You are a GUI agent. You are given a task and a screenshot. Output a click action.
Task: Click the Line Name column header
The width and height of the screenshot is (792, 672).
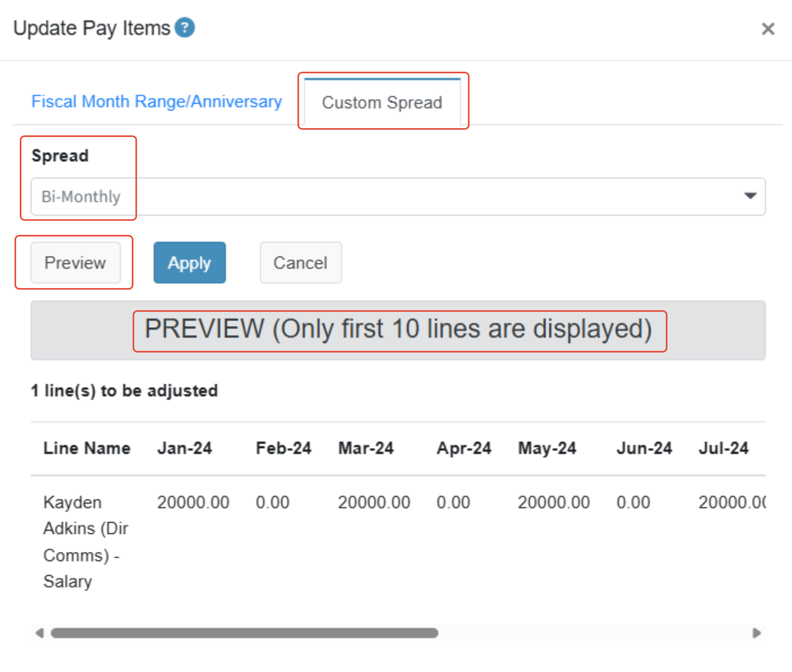click(x=87, y=448)
